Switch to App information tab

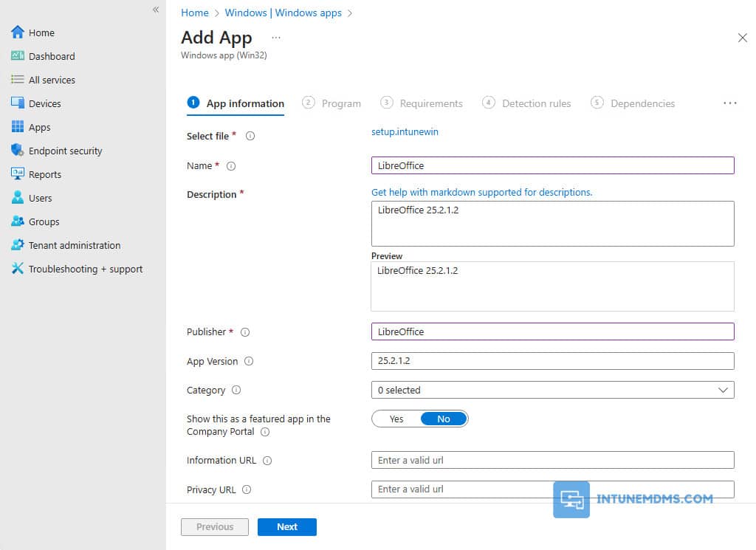[x=236, y=103]
